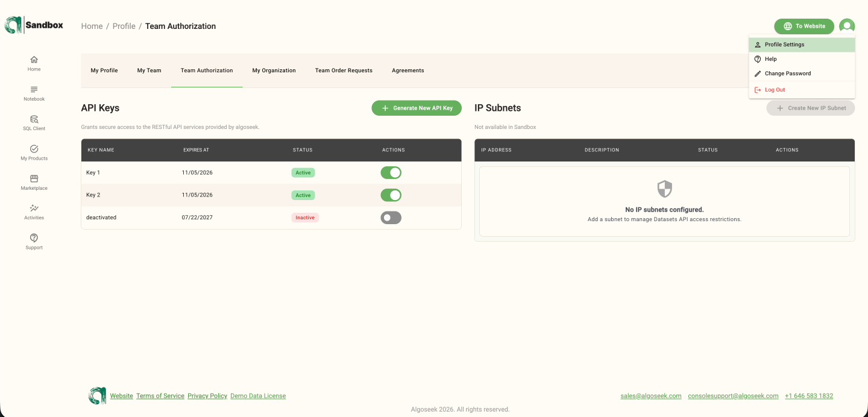Screen dimensions: 868x417
Task: Open the Demo Data License link
Action: (x=258, y=396)
